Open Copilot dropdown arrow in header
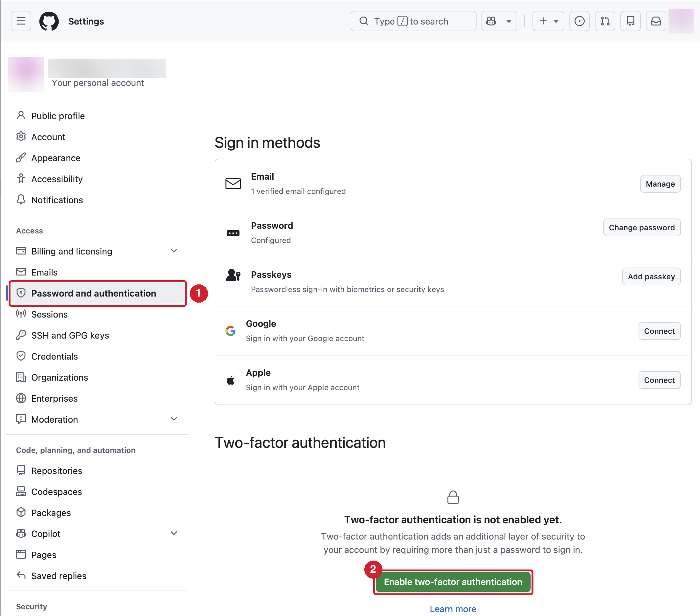This screenshot has width=700, height=616. [x=509, y=21]
